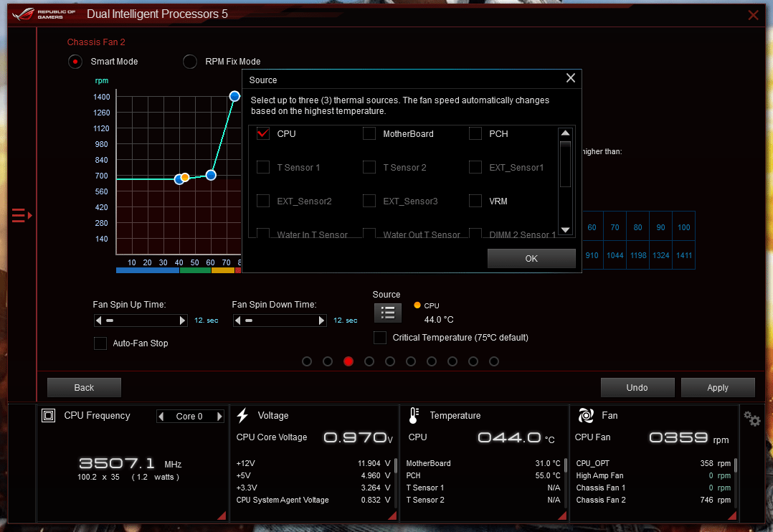Expand the Fan panel corner triangle
The image size is (773, 532).
(732, 516)
